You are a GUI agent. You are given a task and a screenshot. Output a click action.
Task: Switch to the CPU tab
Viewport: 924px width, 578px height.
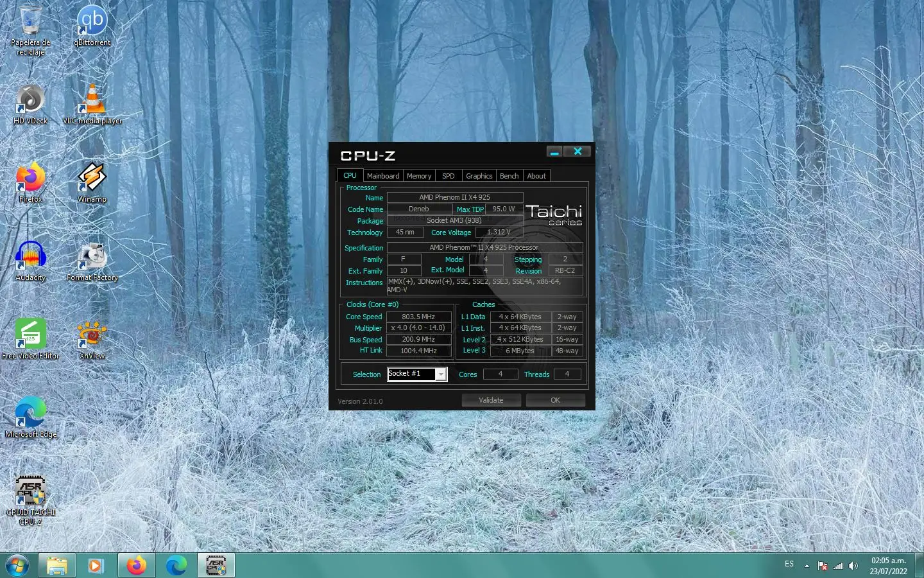[x=350, y=175]
